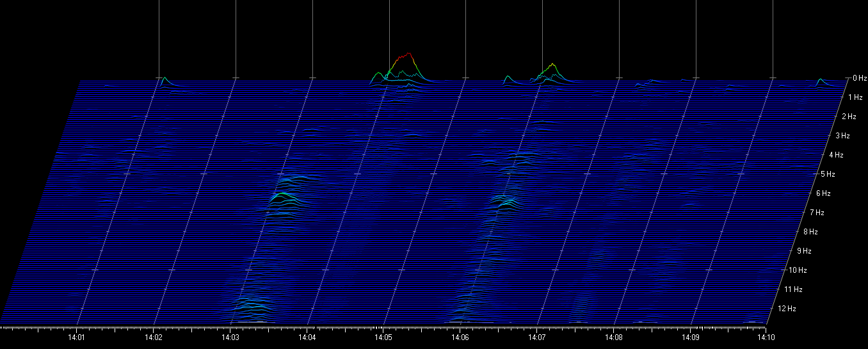Select the 14:08 time axis label
The image size is (868, 349).
pyautogui.click(x=613, y=337)
